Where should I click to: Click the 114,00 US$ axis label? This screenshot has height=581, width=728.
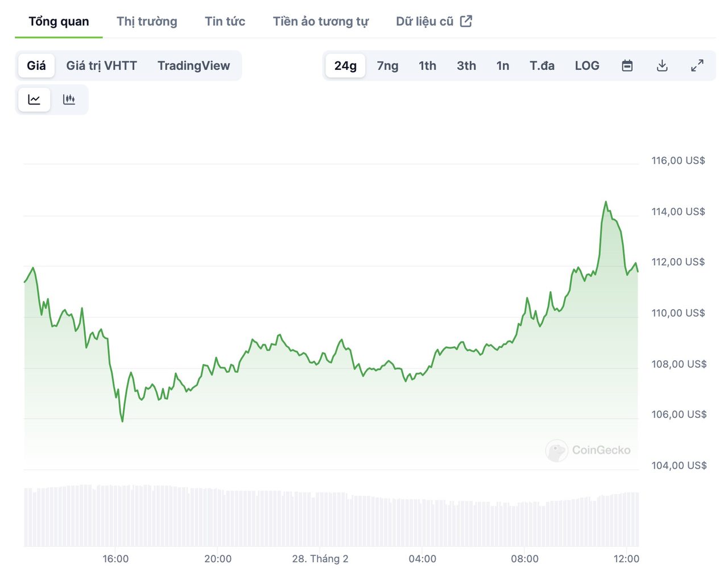point(678,212)
